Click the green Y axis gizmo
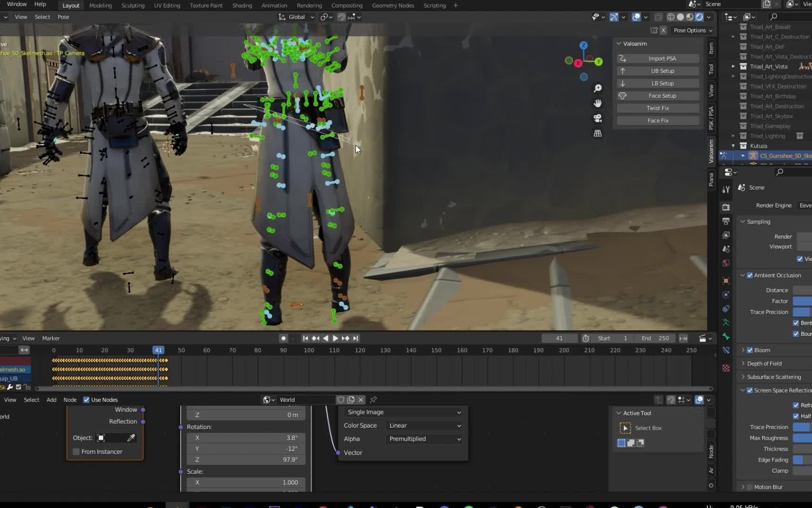The image size is (812, 508). pos(599,62)
